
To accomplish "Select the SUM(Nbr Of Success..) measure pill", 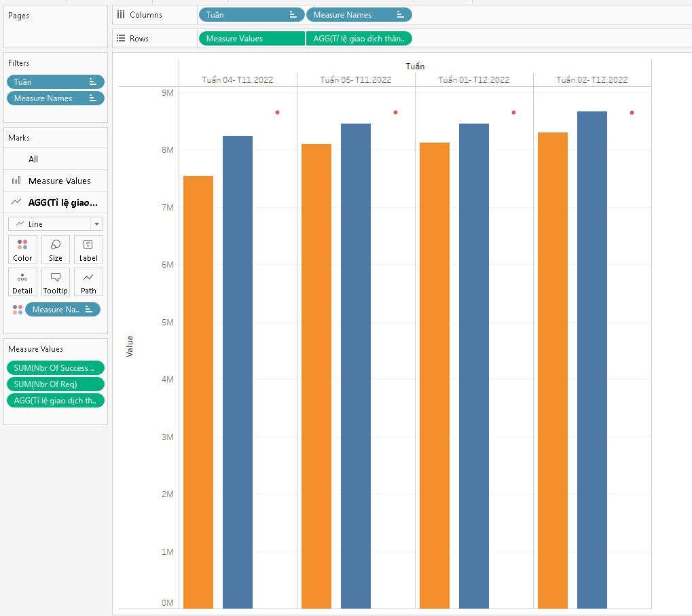I will 56,367.
